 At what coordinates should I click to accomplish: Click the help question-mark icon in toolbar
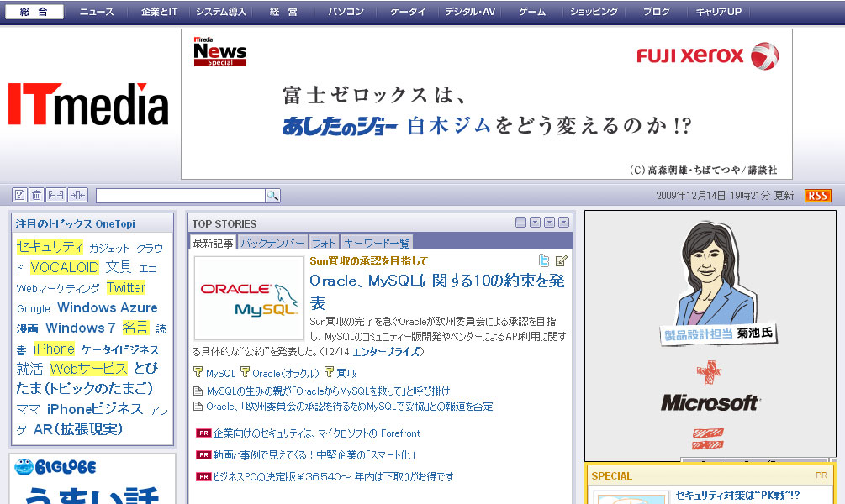(19, 195)
